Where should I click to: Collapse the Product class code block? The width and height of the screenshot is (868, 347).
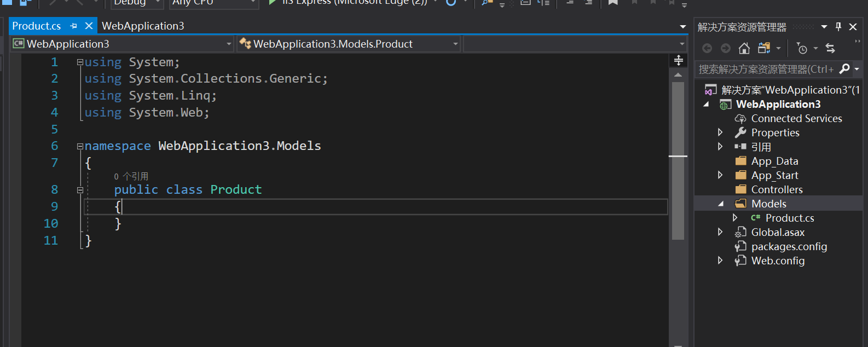[80, 190]
